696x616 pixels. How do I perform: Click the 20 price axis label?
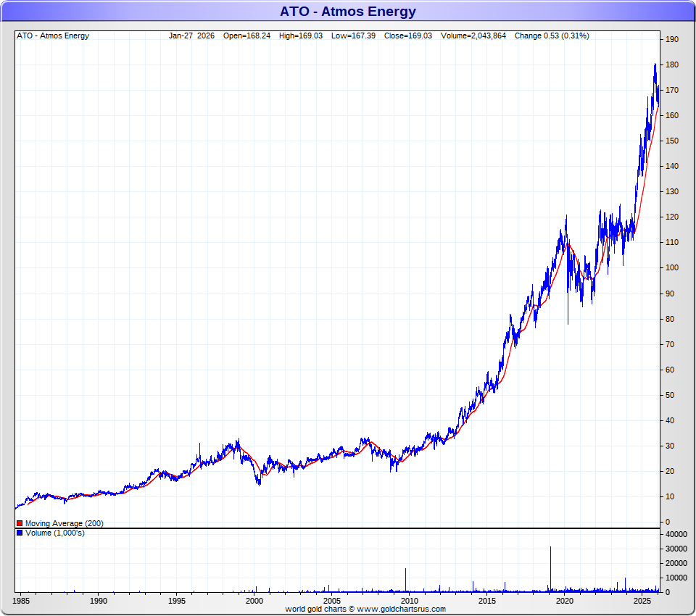pos(670,471)
